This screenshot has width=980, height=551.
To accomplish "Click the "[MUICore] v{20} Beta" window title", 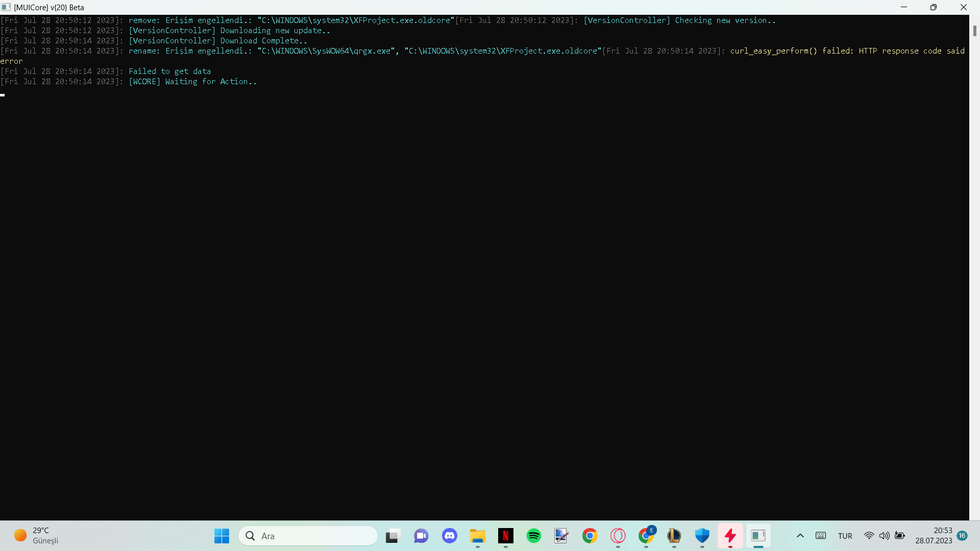I will click(49, 7).
